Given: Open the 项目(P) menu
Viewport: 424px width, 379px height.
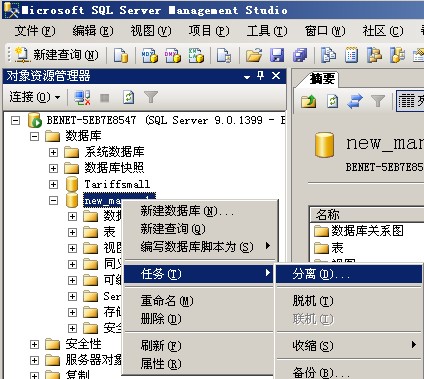Looking at the screenshot, I should [209, 31].
